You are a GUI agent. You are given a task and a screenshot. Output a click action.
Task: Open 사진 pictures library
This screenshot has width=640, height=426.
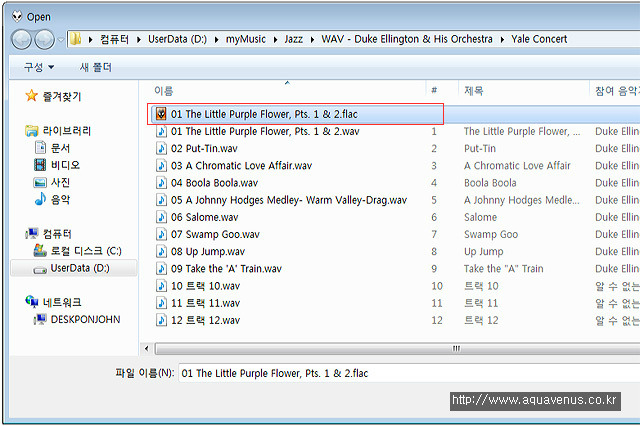(60, 182)
